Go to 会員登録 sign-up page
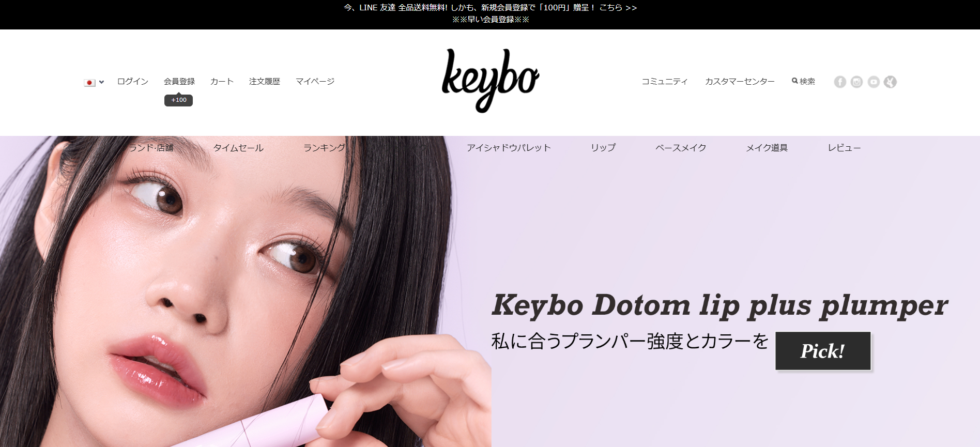The width and height of the screenshot is (980, 447). point(179,81)
